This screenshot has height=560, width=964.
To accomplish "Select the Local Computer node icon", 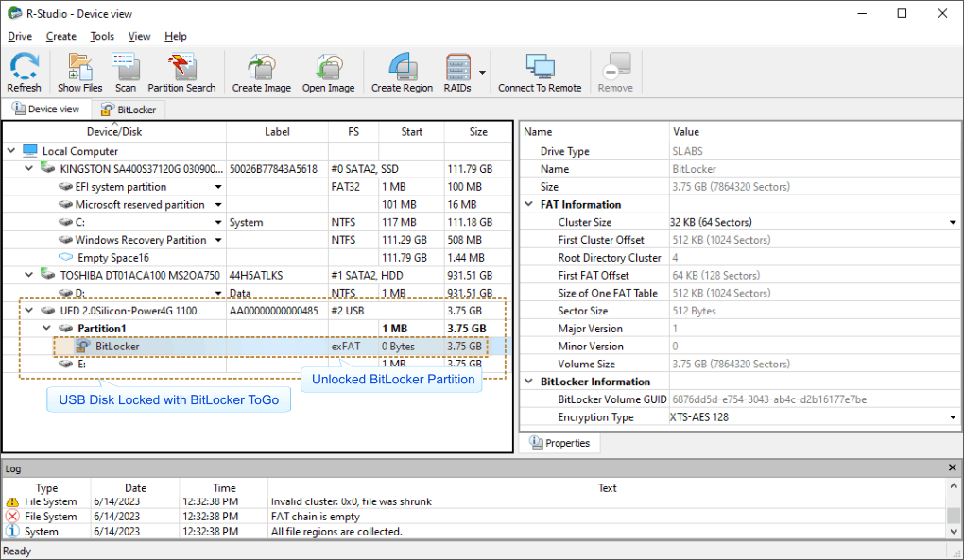I will pyautogui.click(x=30, y=151).
